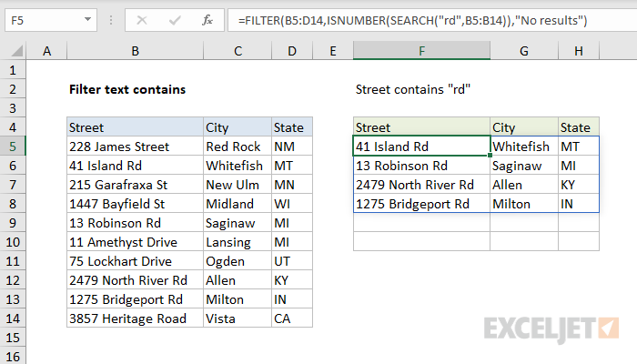Image resolution: width=637 pixels, height=364 pixels.
Task: Select cell "Midland"
Action: [238, 204]
